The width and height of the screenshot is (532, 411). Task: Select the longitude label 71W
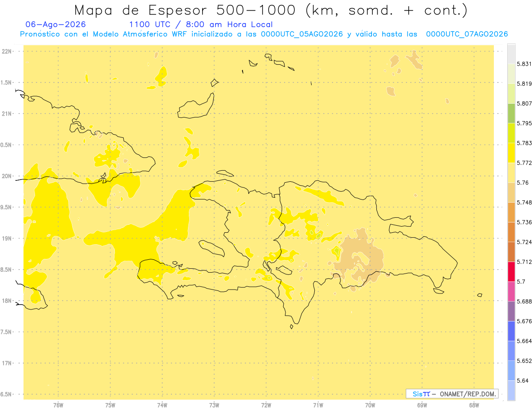point(318,405)
